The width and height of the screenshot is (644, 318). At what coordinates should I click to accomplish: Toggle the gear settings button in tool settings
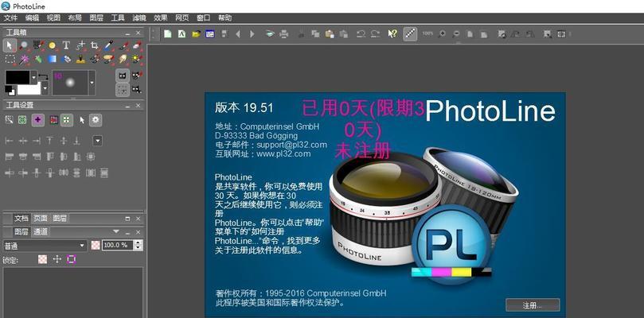96,120
